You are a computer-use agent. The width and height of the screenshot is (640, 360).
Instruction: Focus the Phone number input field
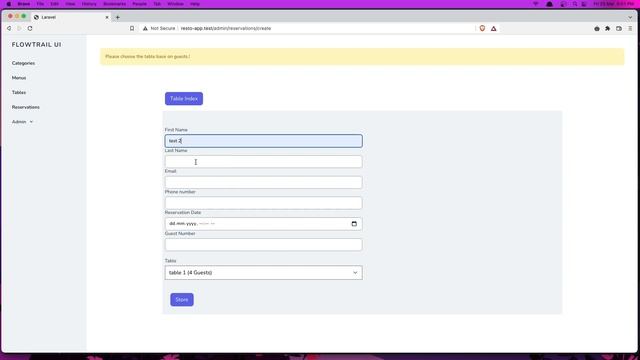click(263, 203)
